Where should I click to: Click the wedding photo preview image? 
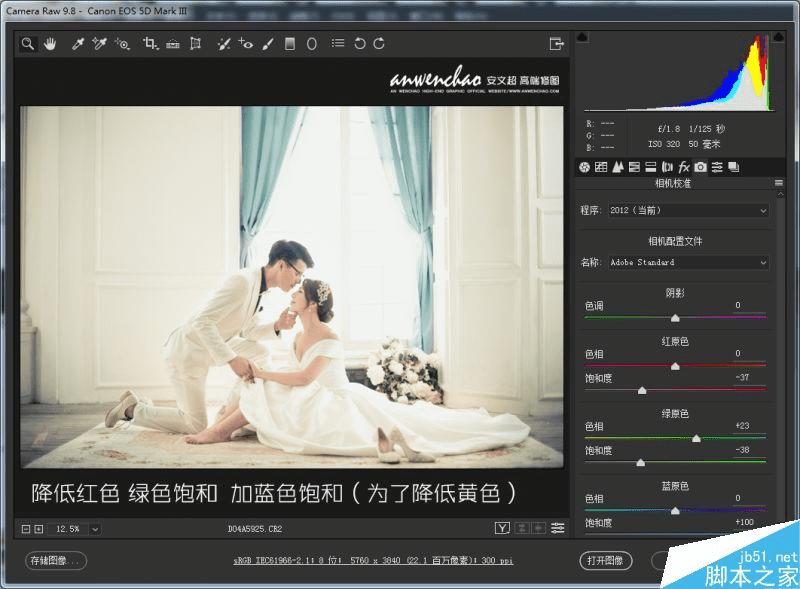(x=292, y=287)
